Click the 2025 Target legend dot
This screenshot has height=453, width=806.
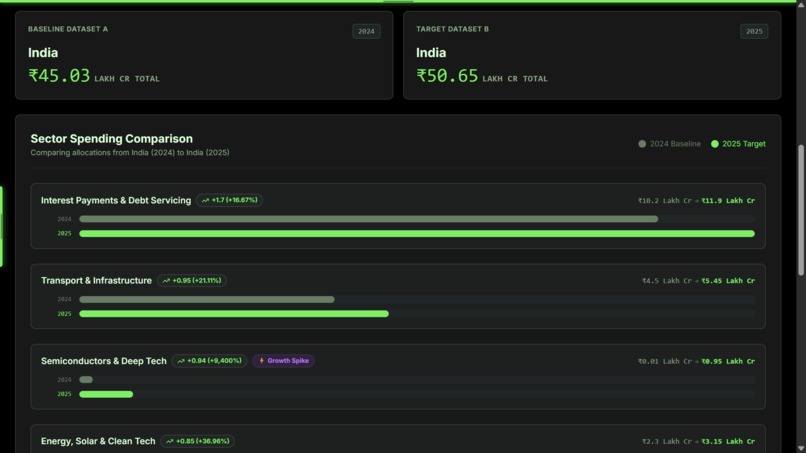(x=715, y=144)
